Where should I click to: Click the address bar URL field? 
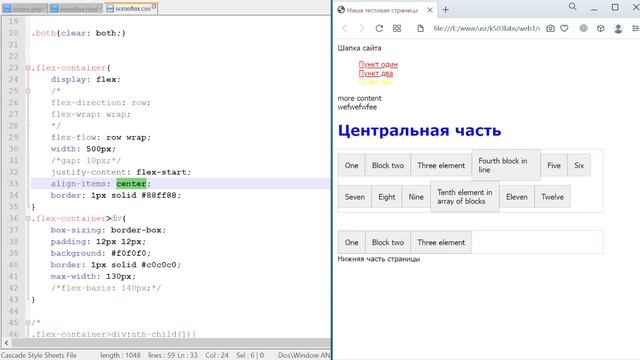coord(486,28)
